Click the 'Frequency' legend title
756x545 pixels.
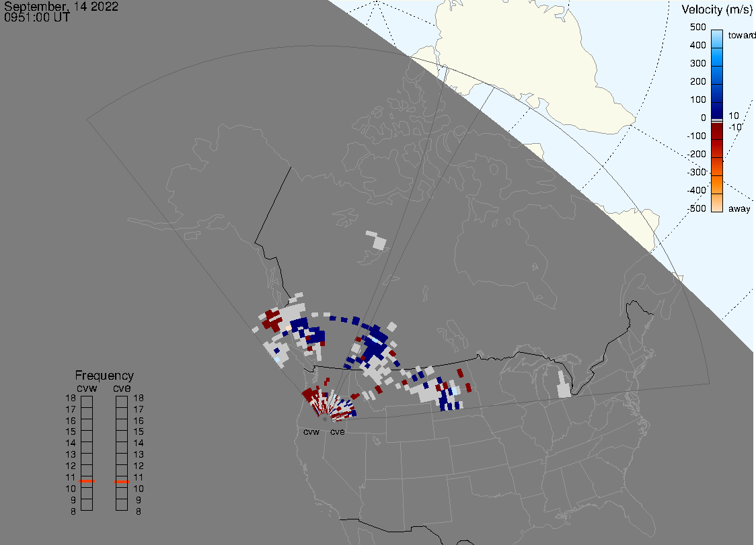(104, 376)
